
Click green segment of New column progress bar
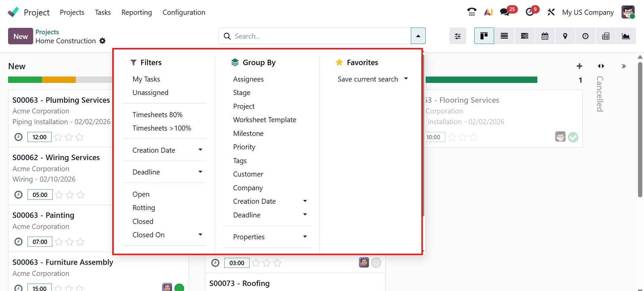point(25,80)
